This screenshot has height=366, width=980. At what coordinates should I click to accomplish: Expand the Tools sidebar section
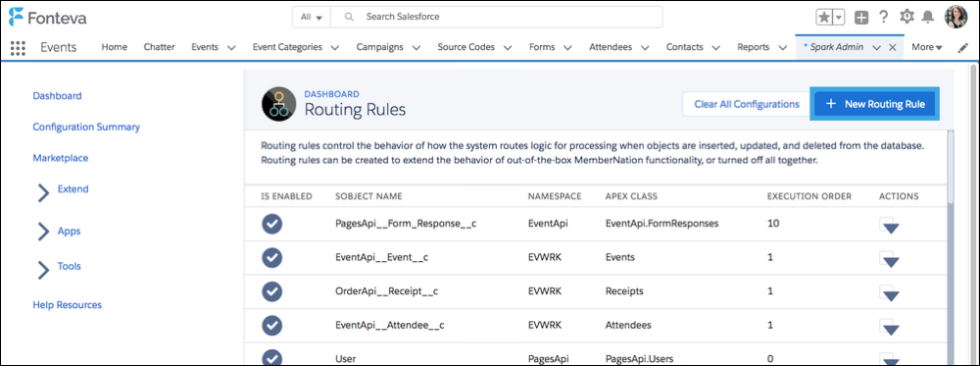tap(43, 270)
